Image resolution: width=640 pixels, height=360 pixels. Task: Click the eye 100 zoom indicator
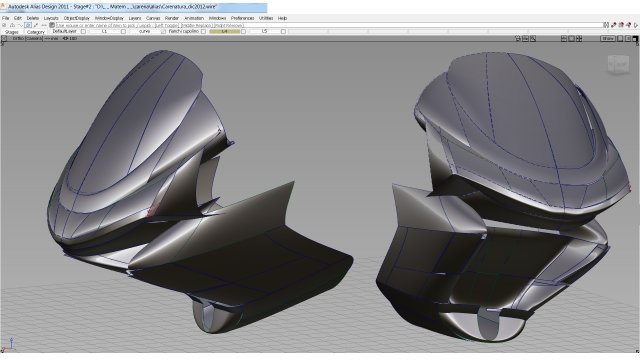70,38
